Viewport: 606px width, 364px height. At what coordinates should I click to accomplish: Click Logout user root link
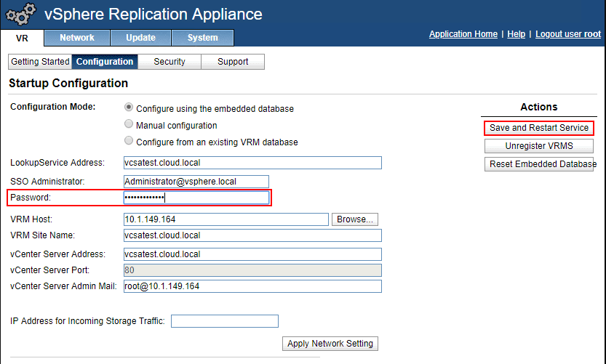(568, 34)
